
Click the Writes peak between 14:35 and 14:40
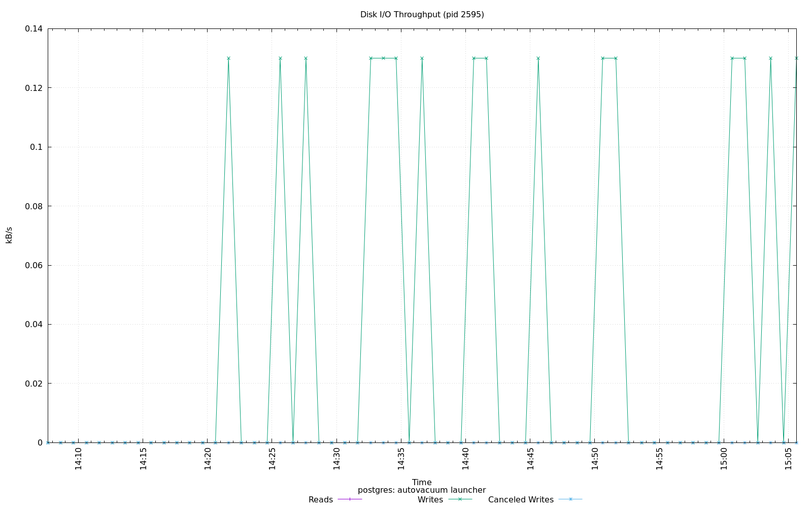pyautogui.click(x=422, y=58)
